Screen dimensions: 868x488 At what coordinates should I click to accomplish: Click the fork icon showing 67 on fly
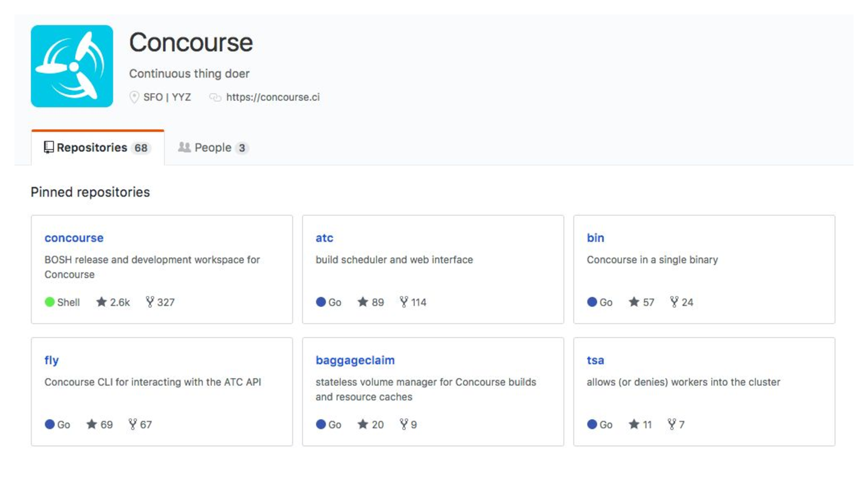point(133,424)
